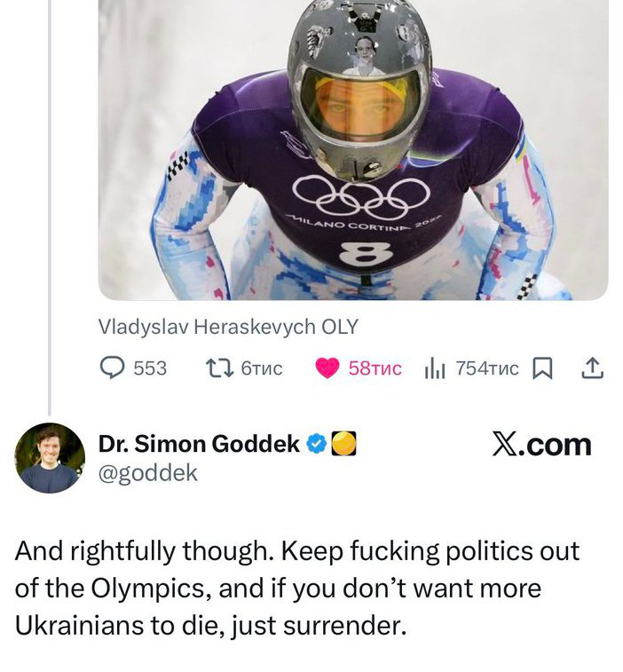Click the blue verified checkmark badge

click(315, 444)
